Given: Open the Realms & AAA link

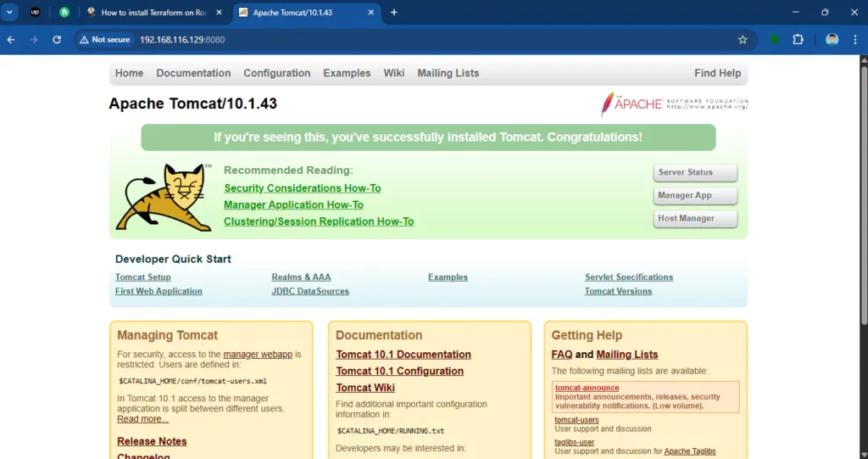Looking at the screenshot, I should [301, 277].
